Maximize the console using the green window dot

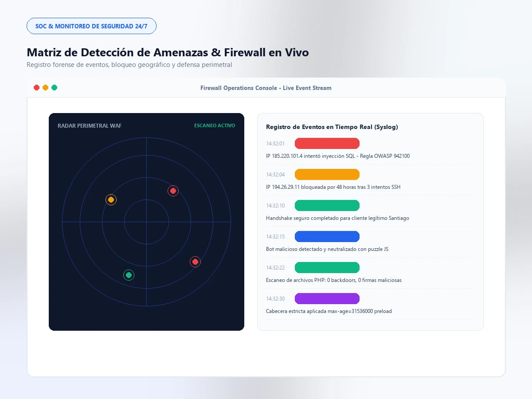click(54, 88)
